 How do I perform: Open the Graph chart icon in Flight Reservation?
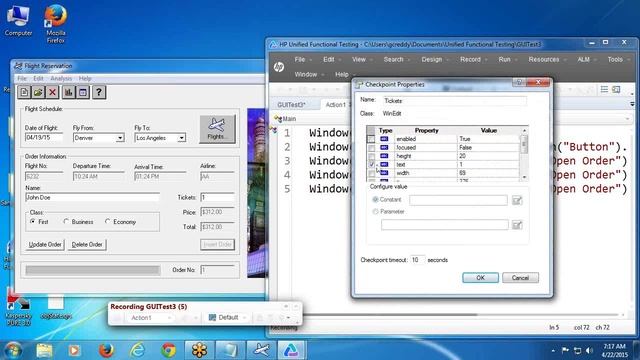pyautogui.click(x=69, y=92)
